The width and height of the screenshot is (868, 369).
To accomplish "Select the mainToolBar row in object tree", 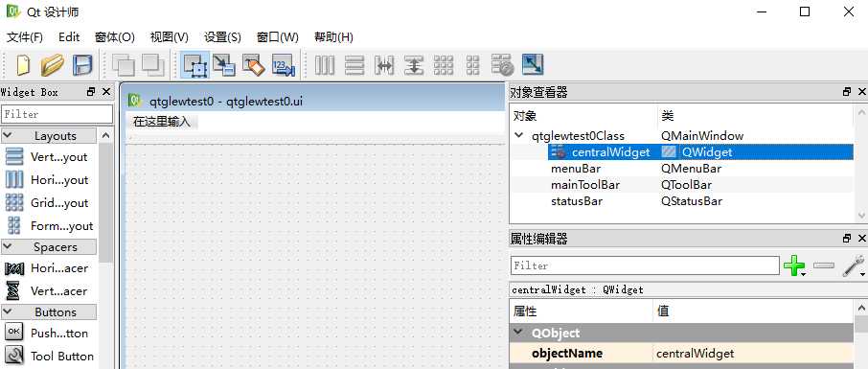I will point(681,184).
